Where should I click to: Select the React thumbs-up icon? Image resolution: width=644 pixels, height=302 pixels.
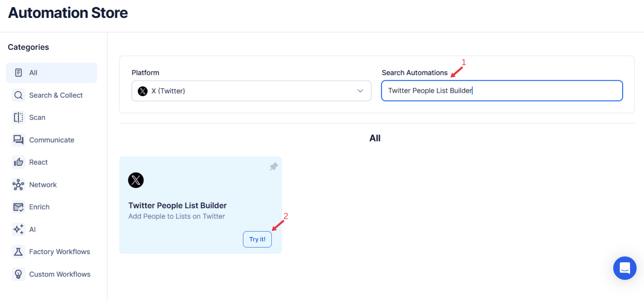coord(18,162)
